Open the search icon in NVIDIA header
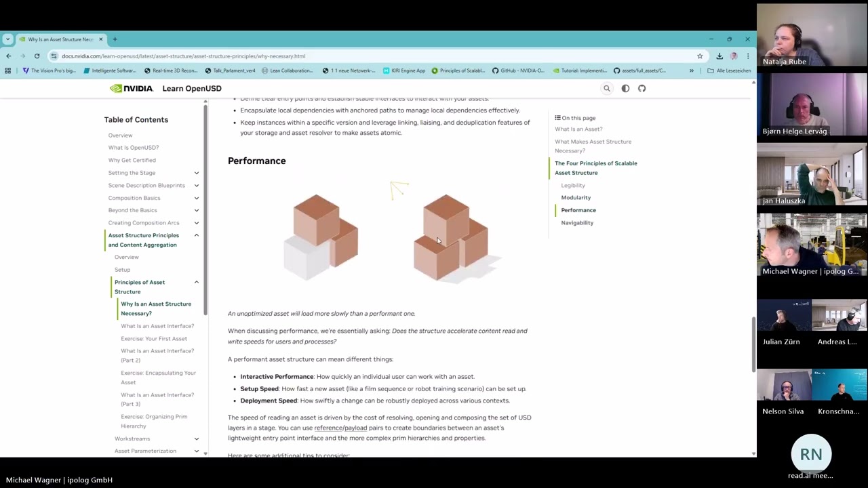 (x=607, y=88)
